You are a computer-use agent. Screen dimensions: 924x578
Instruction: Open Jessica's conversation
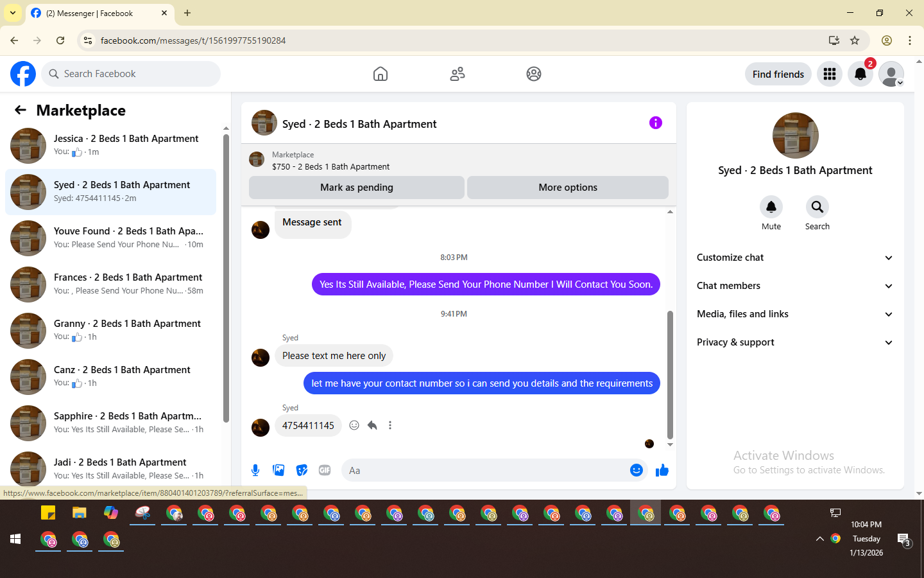(x=110, y=146)
